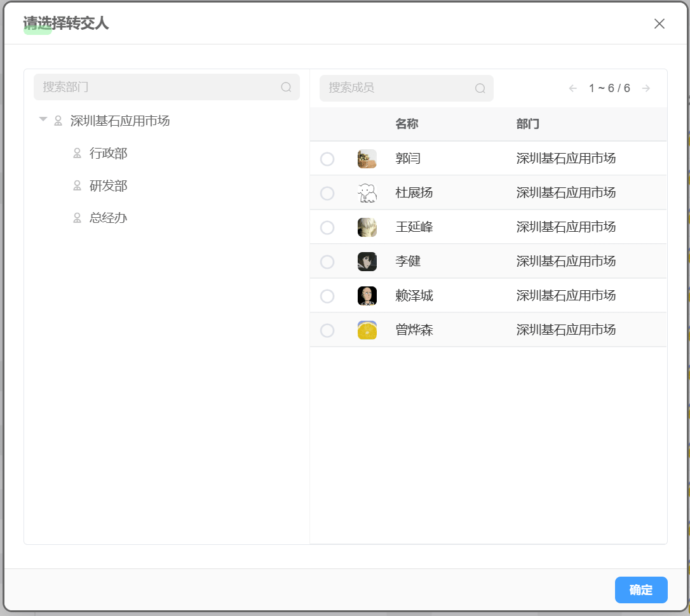
Task: Click the department search magnifier icon
Action: tap(286, 87)
